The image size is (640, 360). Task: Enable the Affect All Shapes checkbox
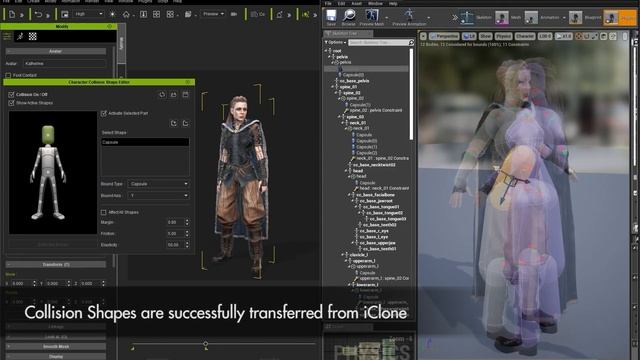[x=104, y=212]
